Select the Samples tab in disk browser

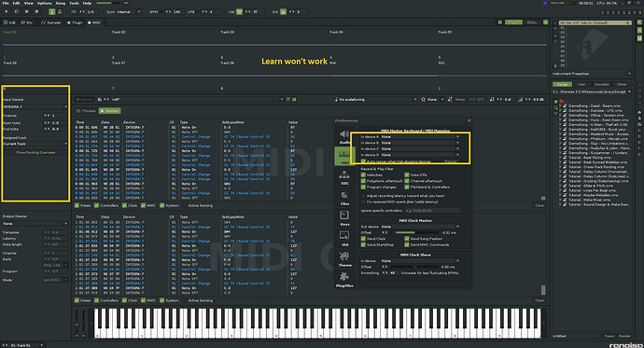coord(602,85)
